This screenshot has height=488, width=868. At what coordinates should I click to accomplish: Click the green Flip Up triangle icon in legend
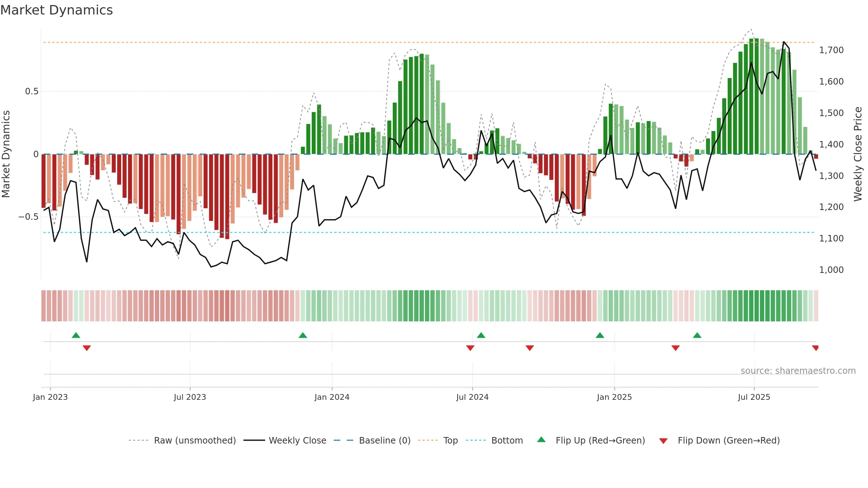[541, 440]
